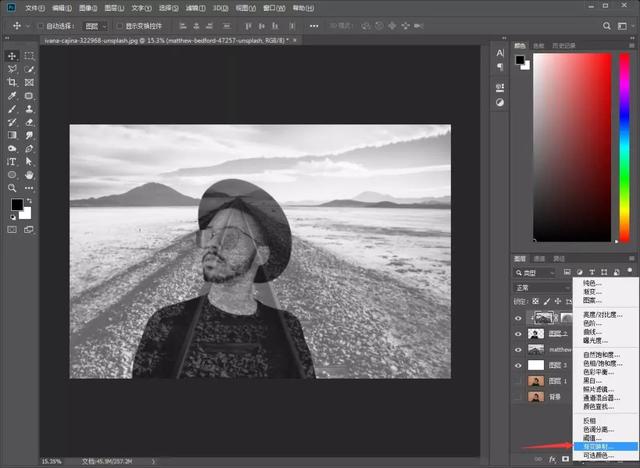Select the Zoom magnifier tool
Screen dimensions: 640x468
tap(12, 188)
